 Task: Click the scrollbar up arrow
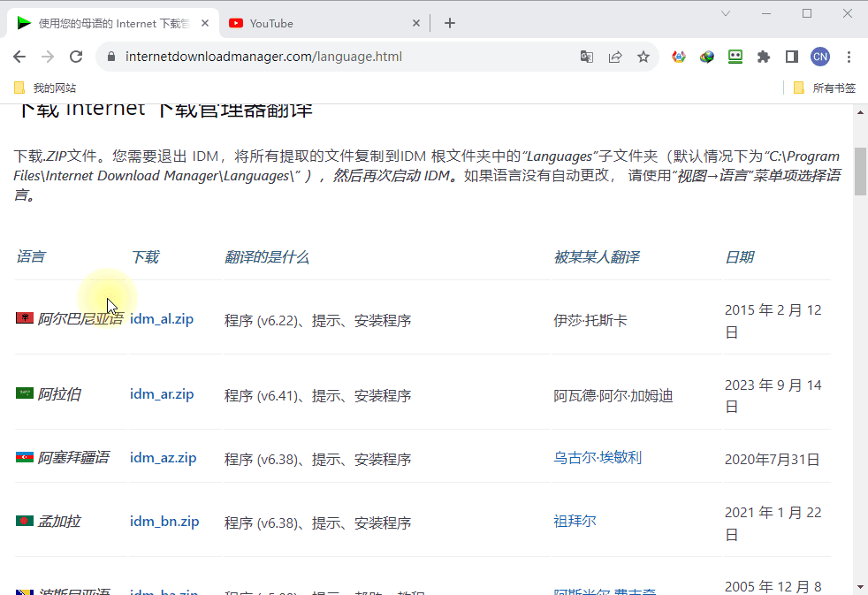pos(860,112)
